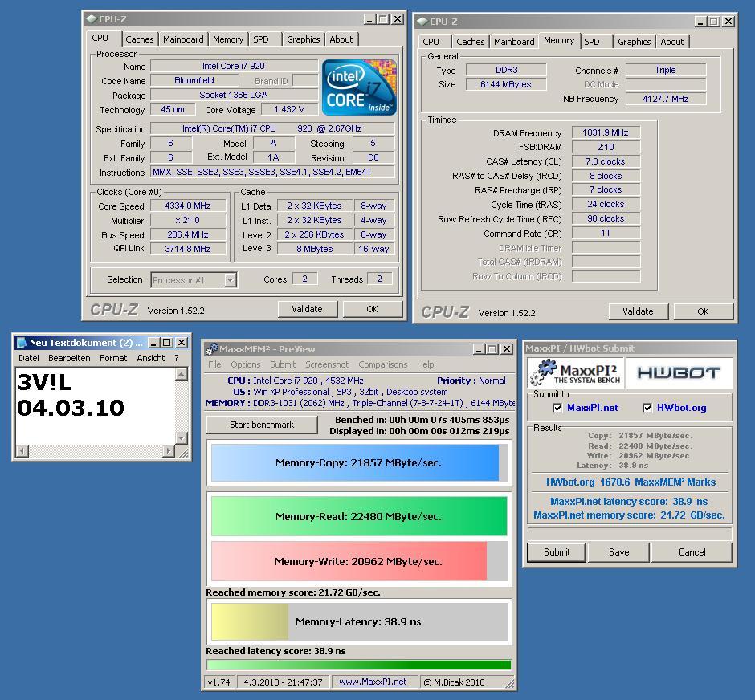755x700 pixels.
Task: Click the Notepad text area with 3V!L
Action: pyautogui.click(x=96, y=406)
